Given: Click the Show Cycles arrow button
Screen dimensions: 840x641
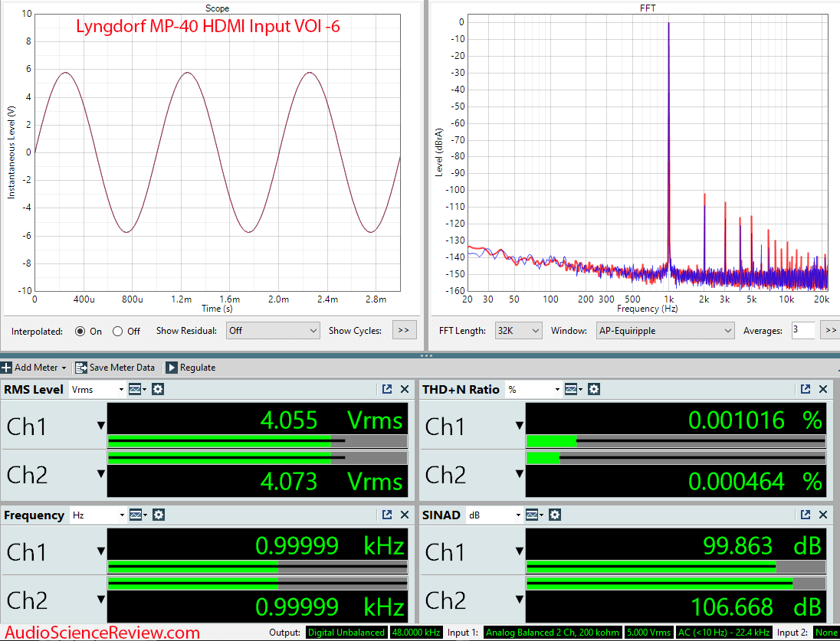Looking at the screenshot, I should [x=404, y=331].
